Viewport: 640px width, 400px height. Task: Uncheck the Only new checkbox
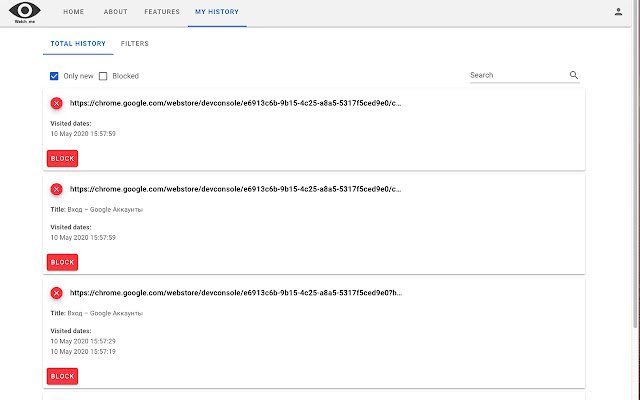click(x=54, y=76)
